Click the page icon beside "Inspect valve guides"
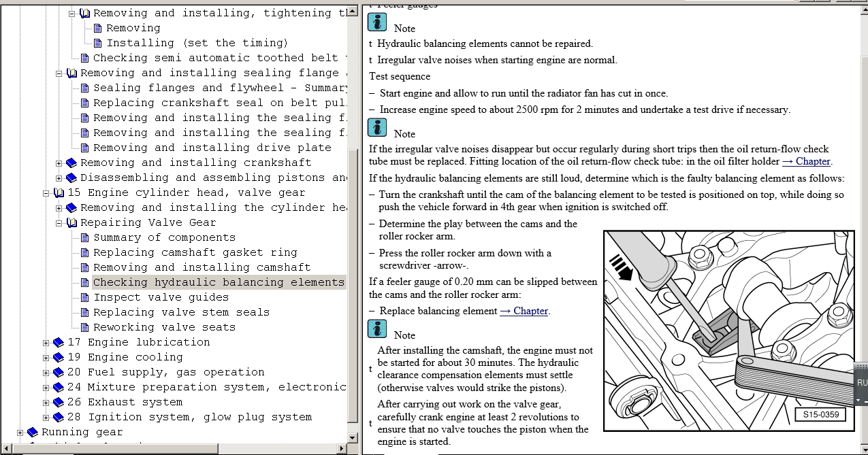Image resolution: width=868 pixels, height=455 pixels. click(x=84, y=297)
